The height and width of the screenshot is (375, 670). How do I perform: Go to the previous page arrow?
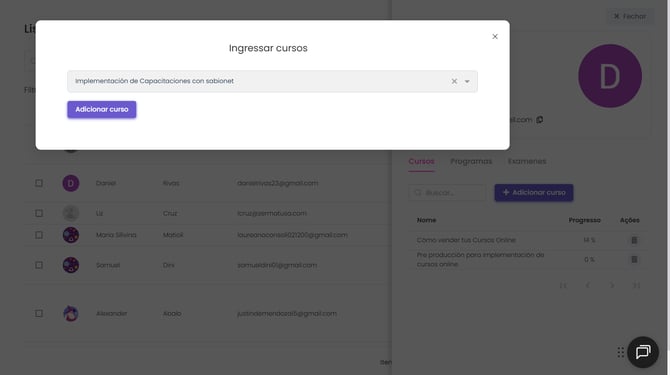click(588, 285)
